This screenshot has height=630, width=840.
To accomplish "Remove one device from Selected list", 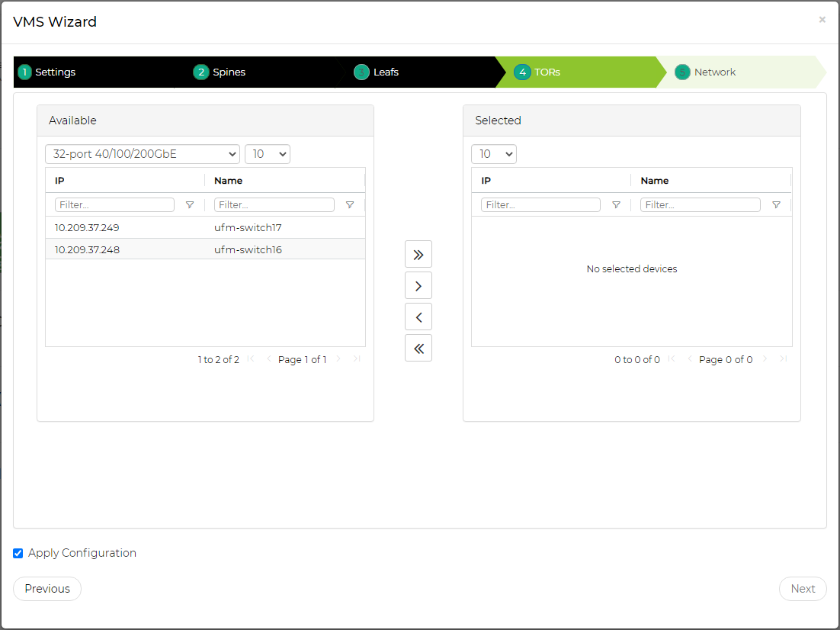I will (418, 317).
